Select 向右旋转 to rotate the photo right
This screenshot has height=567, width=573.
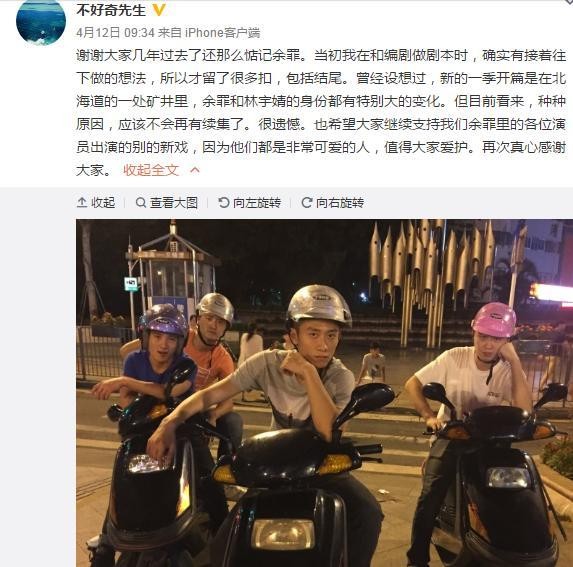click(340, 202)
